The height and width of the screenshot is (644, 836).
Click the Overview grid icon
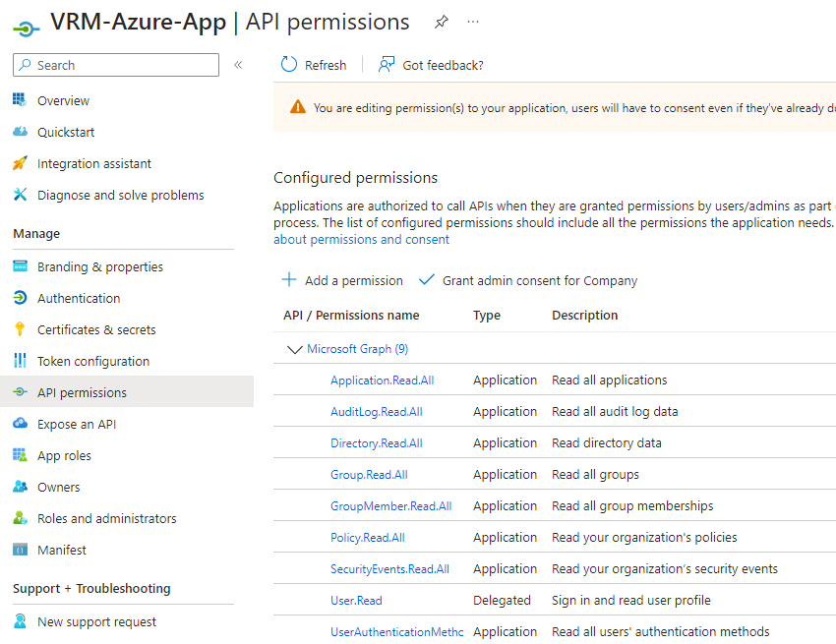pyautogui.click(x=20, y=99)
